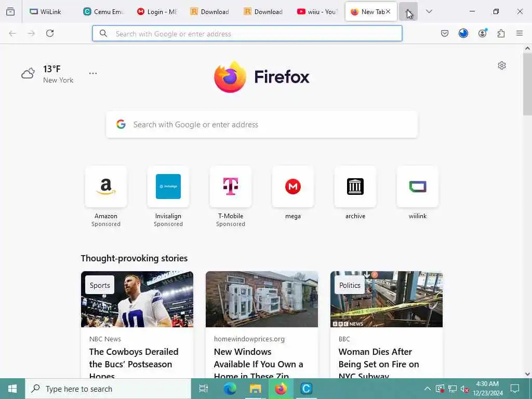This screenshot has height=399, width=532.
Task: Open Task View on taskbar
Action: tap(203, 389)
